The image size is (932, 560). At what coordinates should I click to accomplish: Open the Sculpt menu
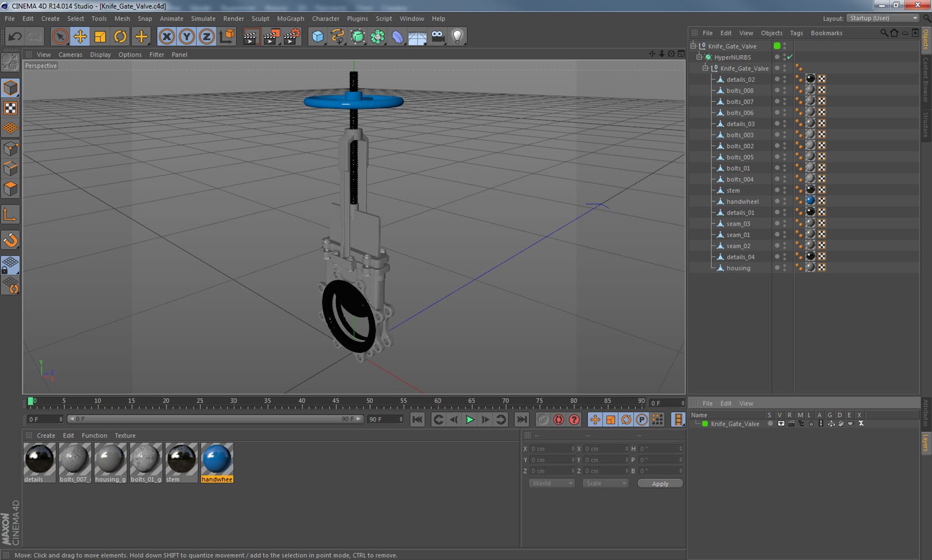point(261,19)
